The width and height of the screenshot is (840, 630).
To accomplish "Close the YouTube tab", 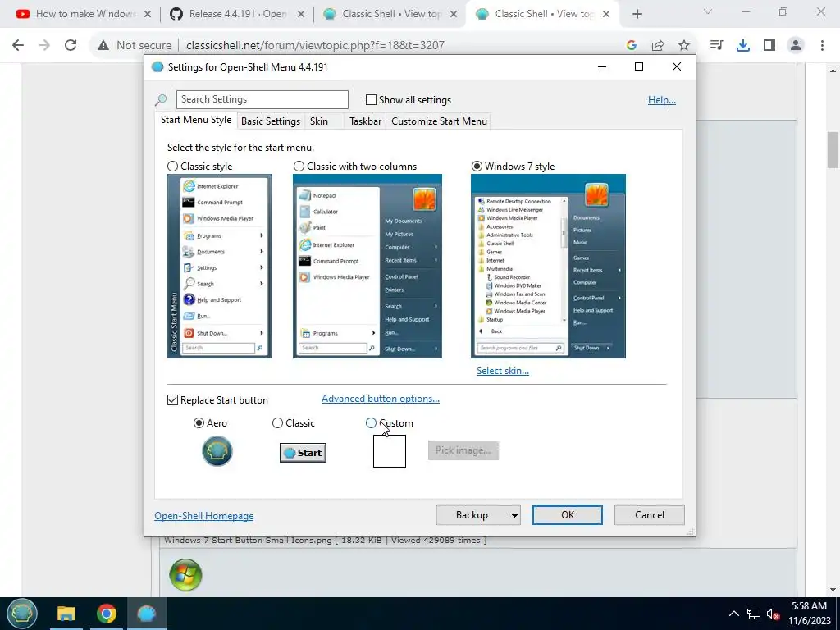I will (x=148, y=15).
